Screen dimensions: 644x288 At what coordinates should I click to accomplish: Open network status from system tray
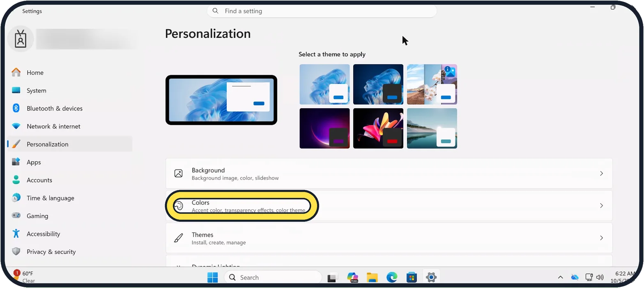tap(589, 277)
